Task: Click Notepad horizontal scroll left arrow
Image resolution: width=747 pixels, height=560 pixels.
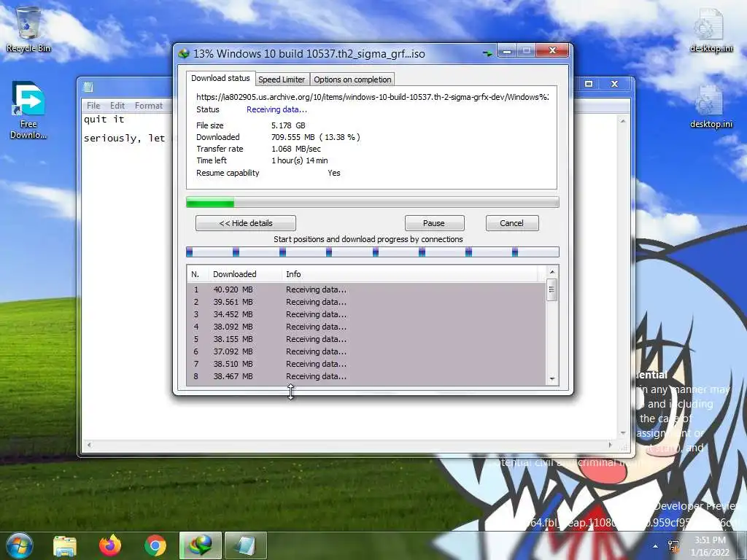Action: click(x=88, y=446)
